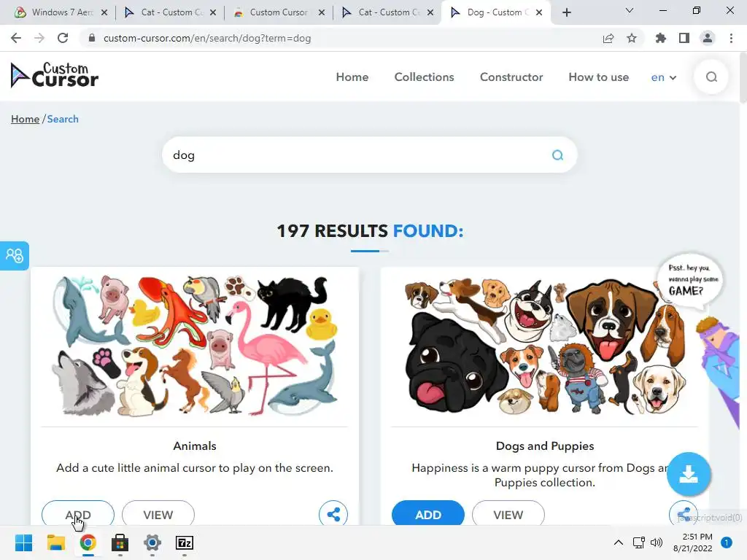
Task: Bookmark this page with the star icon
Action: [632, 38]
